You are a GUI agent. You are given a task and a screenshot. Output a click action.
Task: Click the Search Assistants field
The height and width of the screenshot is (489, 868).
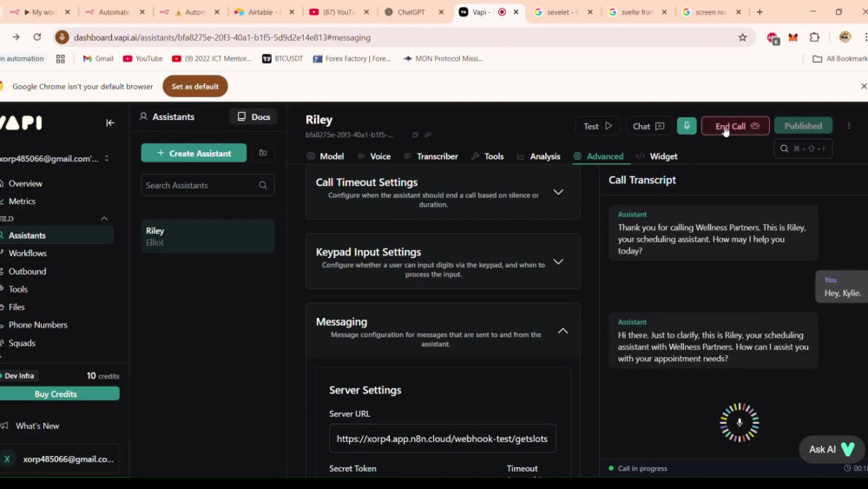click(207, 185)
